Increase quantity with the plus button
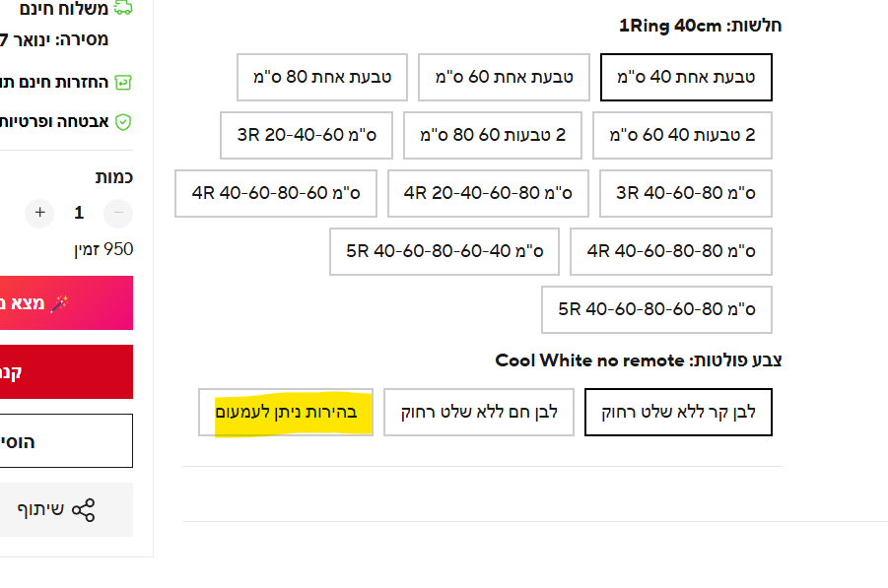888x588 pixels. coord(39,213)
